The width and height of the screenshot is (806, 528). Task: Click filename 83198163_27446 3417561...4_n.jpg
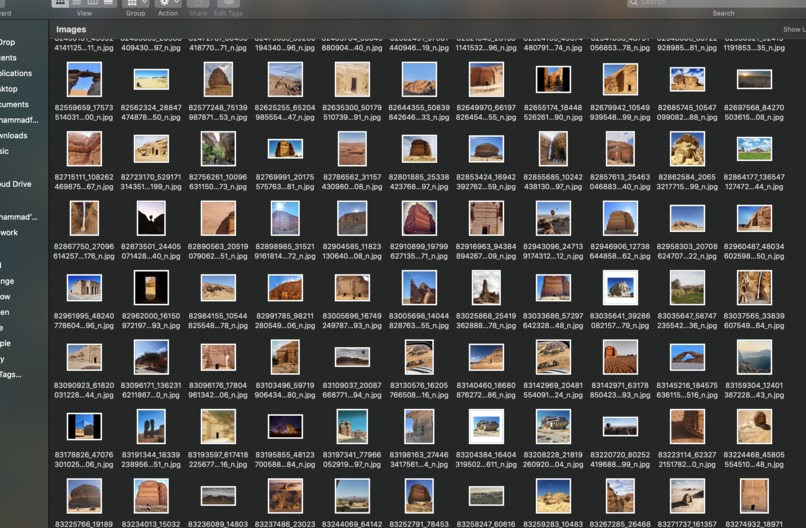pyautogui.click(x=419, y=460)
